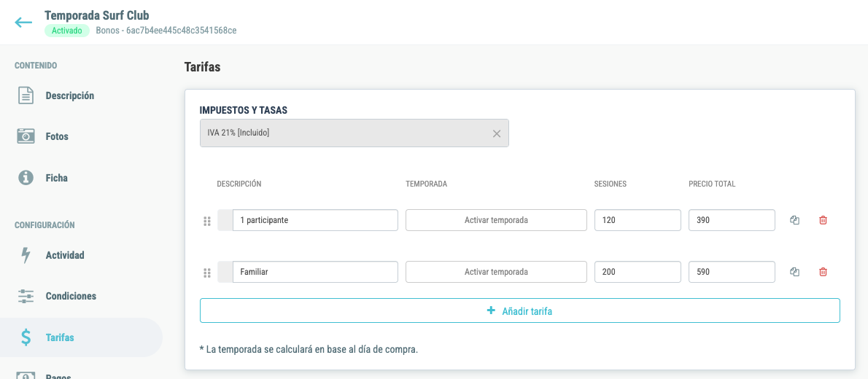
Task: Click the color box beside Familiar
Action: [x=225, y=272]
